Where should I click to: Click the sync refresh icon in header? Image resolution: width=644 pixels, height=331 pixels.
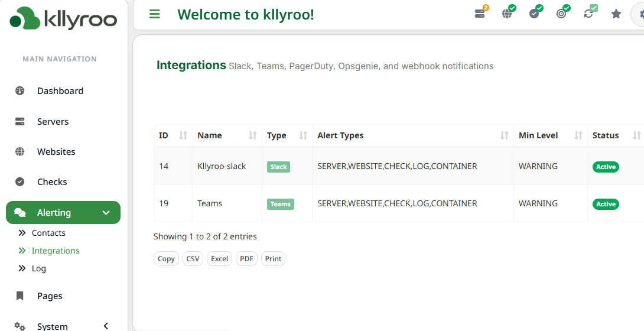(589, 13)
